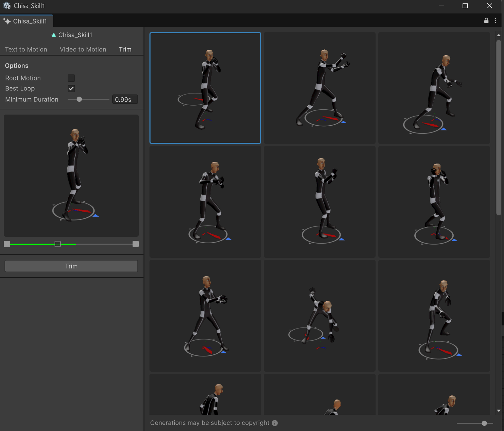504x431 pixels.
Task: Click the Unity icon in the title bar
Action: [7, 6]
